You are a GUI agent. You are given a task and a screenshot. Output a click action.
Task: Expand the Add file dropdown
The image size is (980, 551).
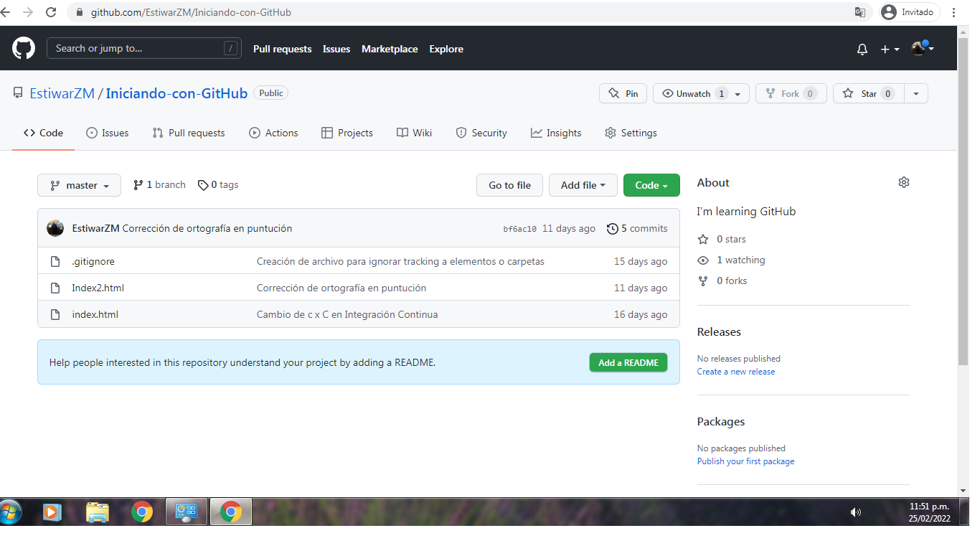pos(583,185)
